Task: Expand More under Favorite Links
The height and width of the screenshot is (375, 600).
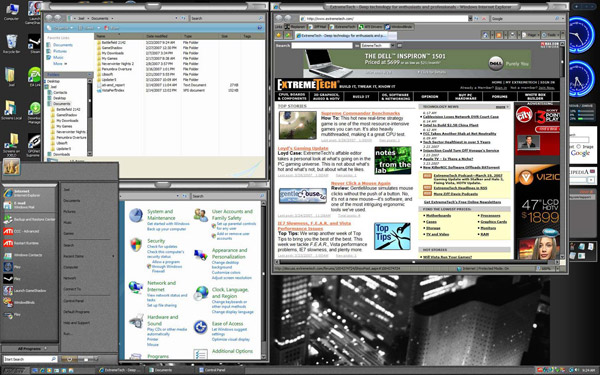Action: (x=60, y=64)
